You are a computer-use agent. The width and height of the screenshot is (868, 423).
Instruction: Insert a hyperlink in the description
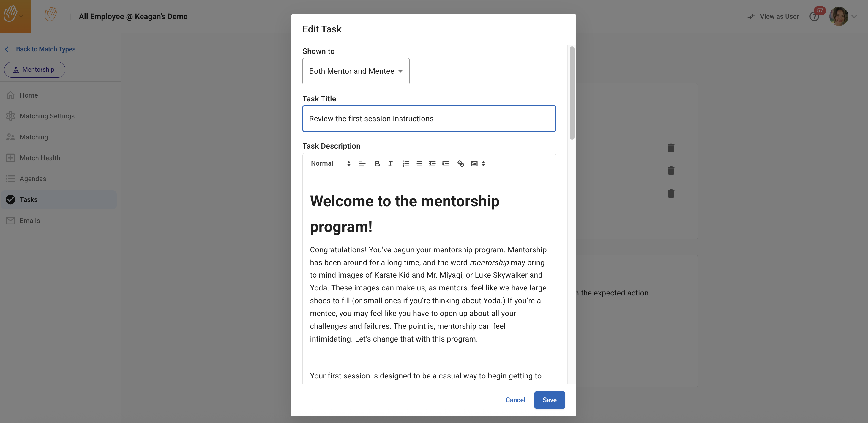[461, 163]
